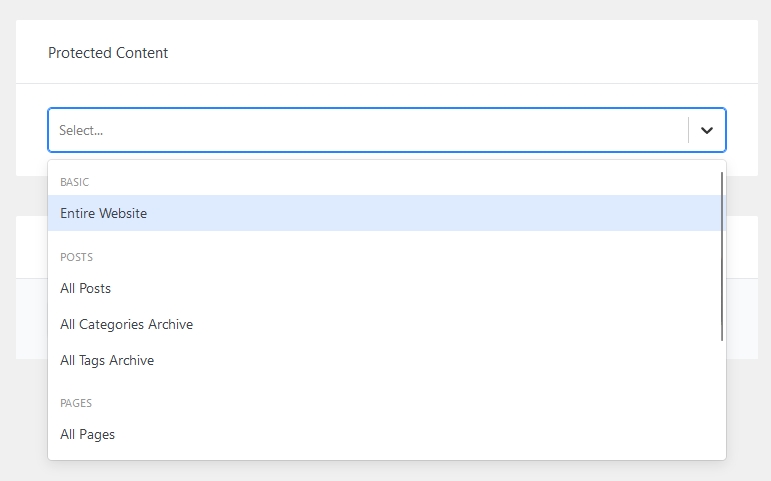Screen dimensions: 771x481
Task: Click the PAGES group label
Action: point(76,403)
